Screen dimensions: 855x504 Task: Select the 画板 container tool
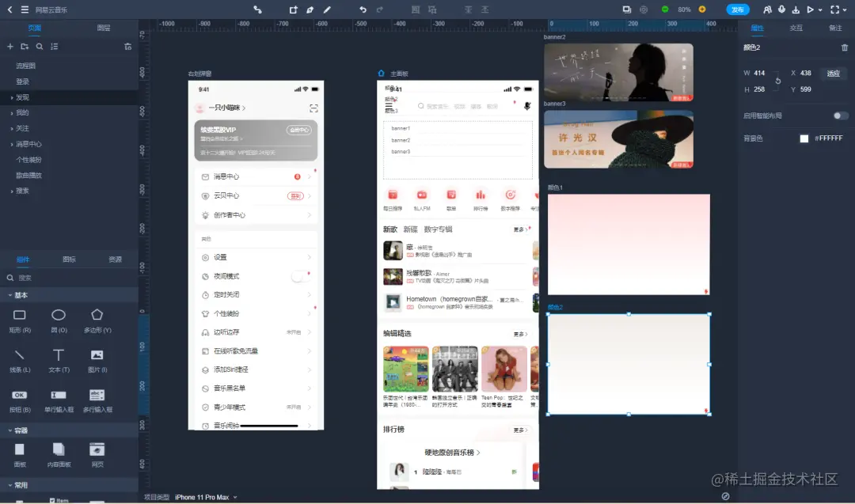tap(19, 451)
